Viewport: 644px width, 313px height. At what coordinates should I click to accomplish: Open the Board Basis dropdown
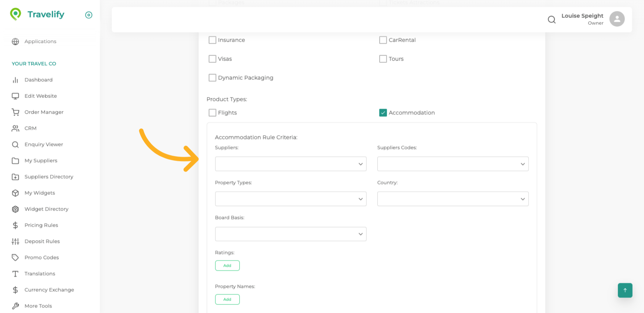(290, 234)
